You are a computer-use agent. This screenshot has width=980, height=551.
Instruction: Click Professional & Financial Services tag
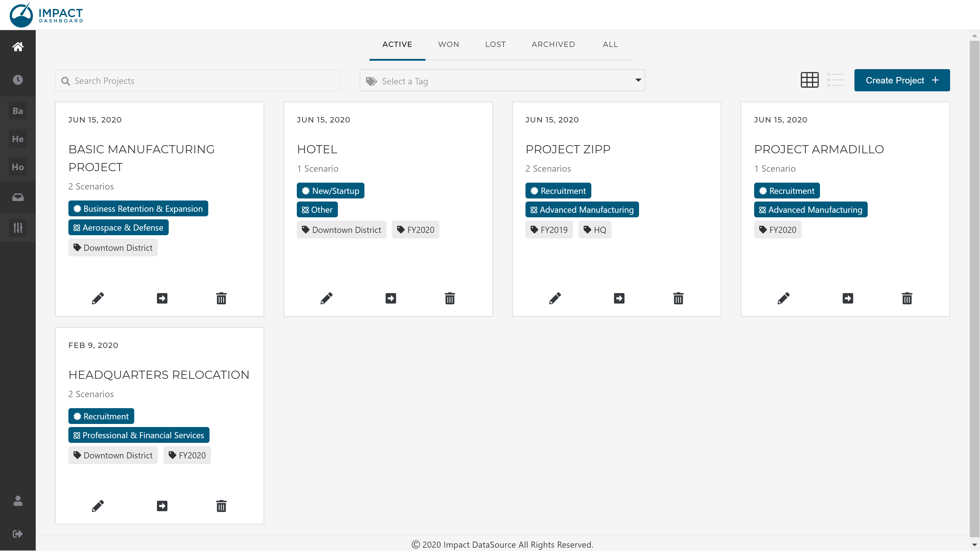pyautogui.click(x=139, y=435)
